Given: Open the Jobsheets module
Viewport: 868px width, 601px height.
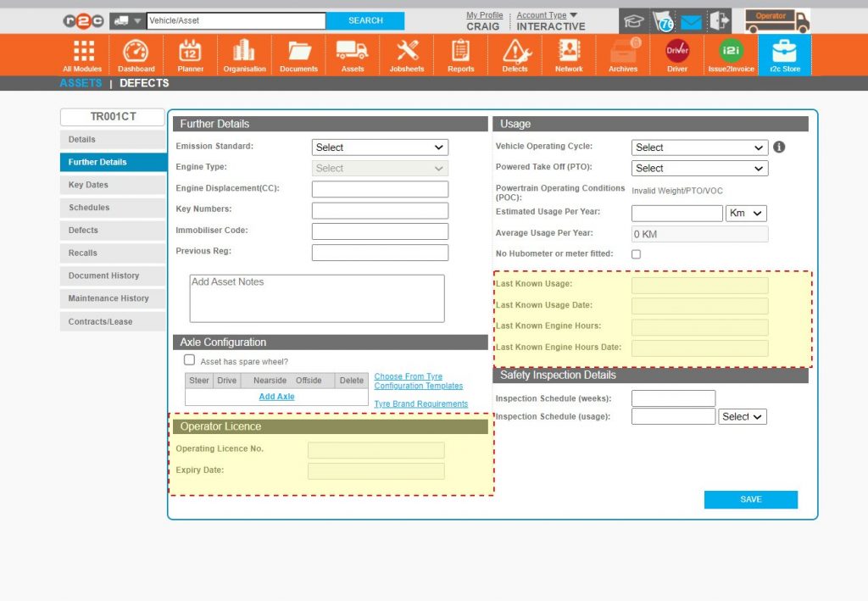Looking at the screenshot, I should 406,53.
